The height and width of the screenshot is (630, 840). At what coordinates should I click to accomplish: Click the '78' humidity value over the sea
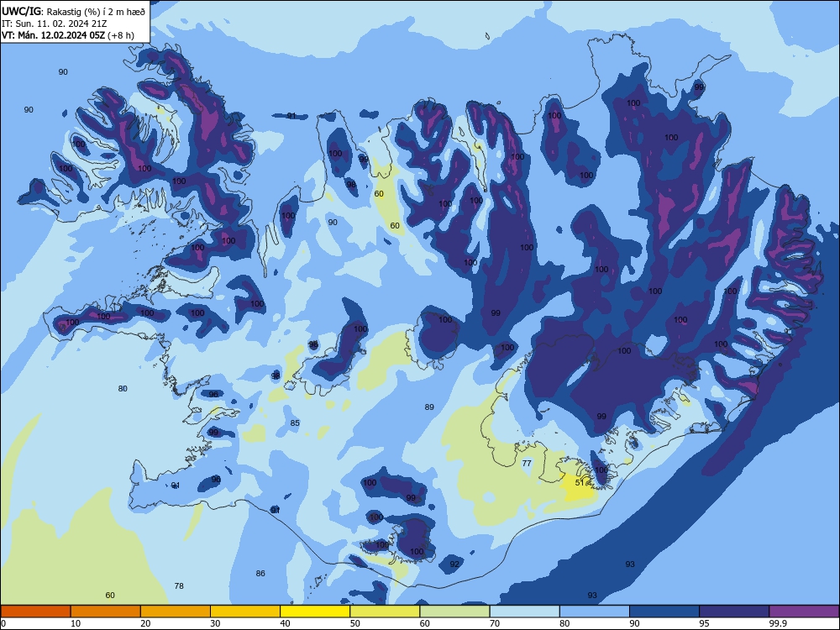pyautogui.click(x=179, y=586)
